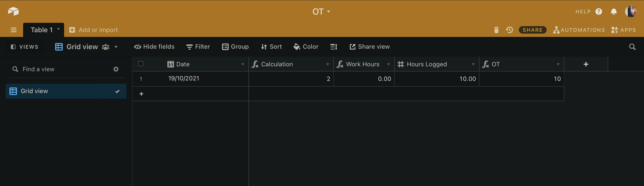Open Calculation field dropdown arrow
Image resolution: width=644 pixels, height=186 pixels.
click(327, 64)
